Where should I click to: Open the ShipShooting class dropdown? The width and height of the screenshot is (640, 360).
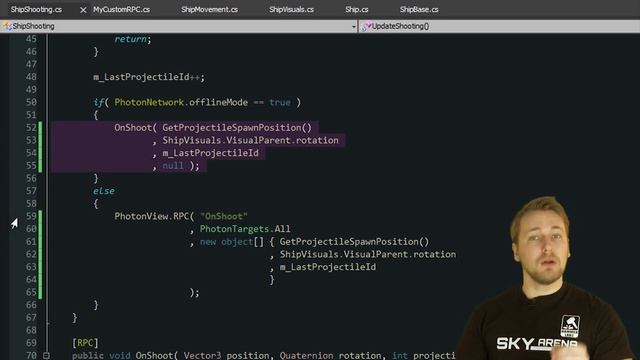(353, 27)
